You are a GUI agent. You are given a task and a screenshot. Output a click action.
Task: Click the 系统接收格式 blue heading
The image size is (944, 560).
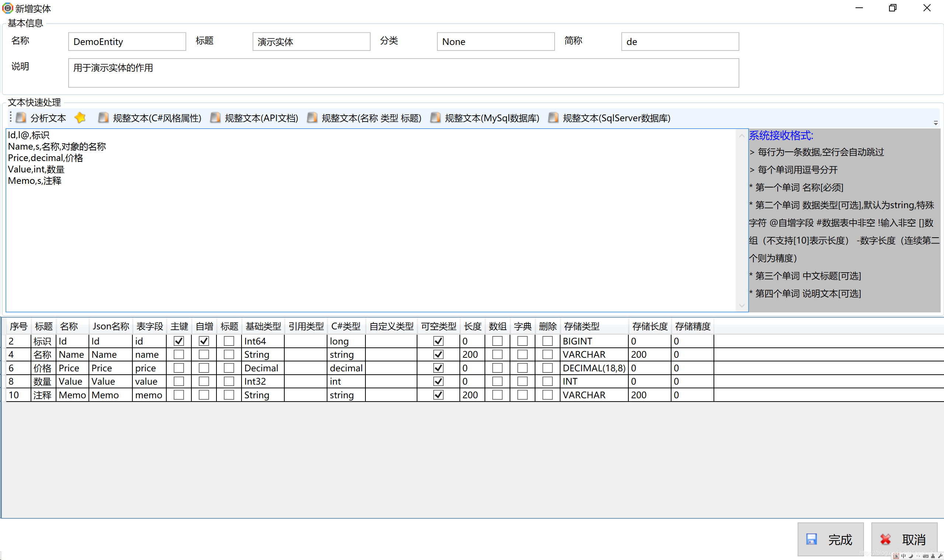781,136
